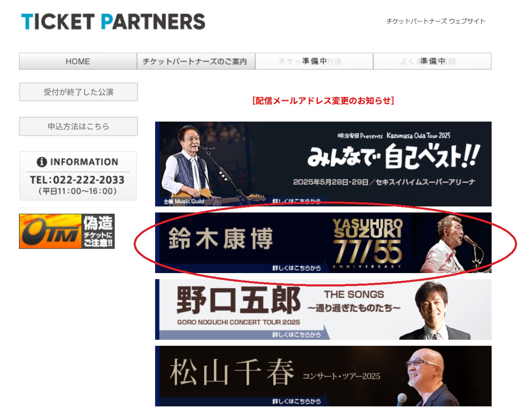Open the Kazumasa Oda Tour 2025 banner
532x408 pixels.
(323, 164)
